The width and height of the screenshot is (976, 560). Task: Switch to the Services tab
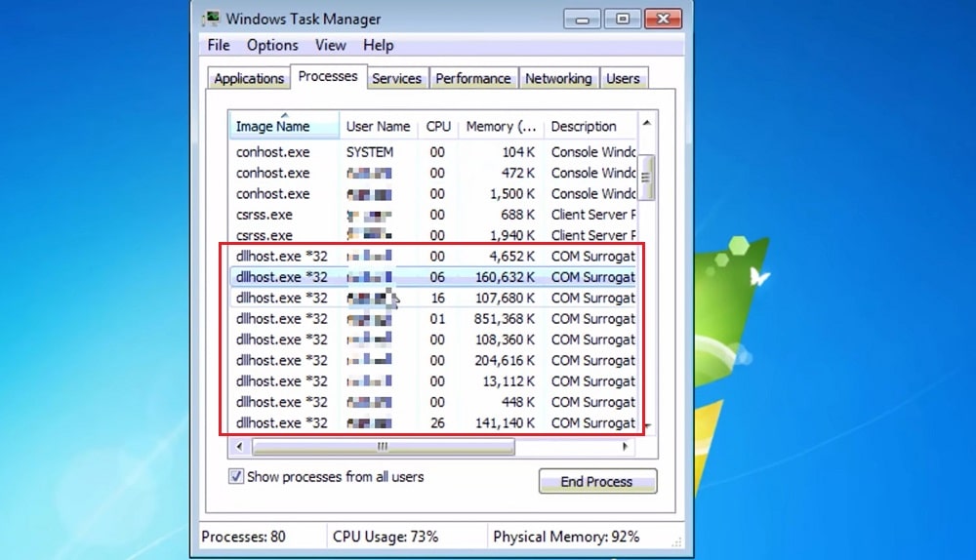tap(396, 78)
